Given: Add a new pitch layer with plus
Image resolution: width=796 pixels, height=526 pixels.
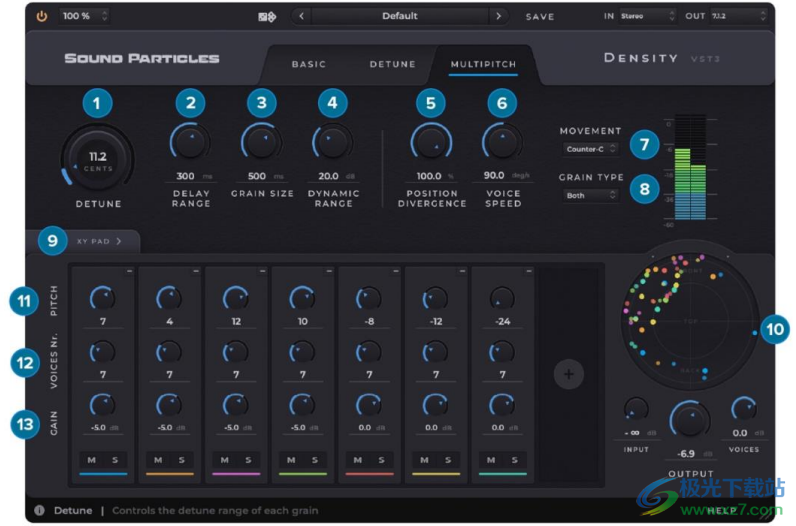Looking at the screenshot, I should [568, 374].
